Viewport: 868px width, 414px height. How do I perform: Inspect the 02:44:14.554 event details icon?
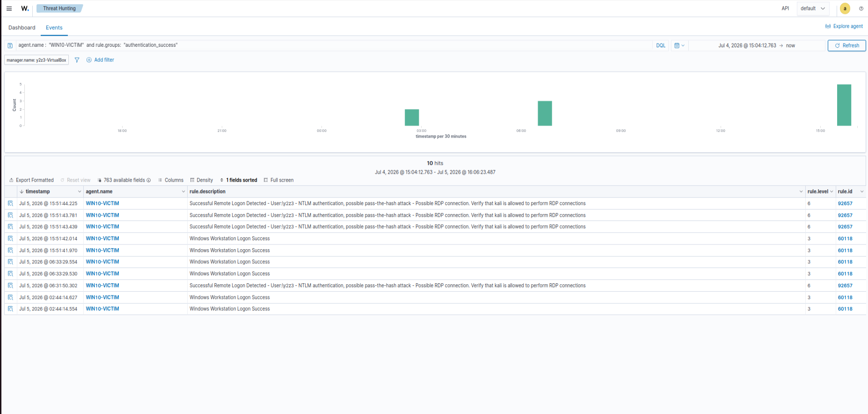coord(10,309)
